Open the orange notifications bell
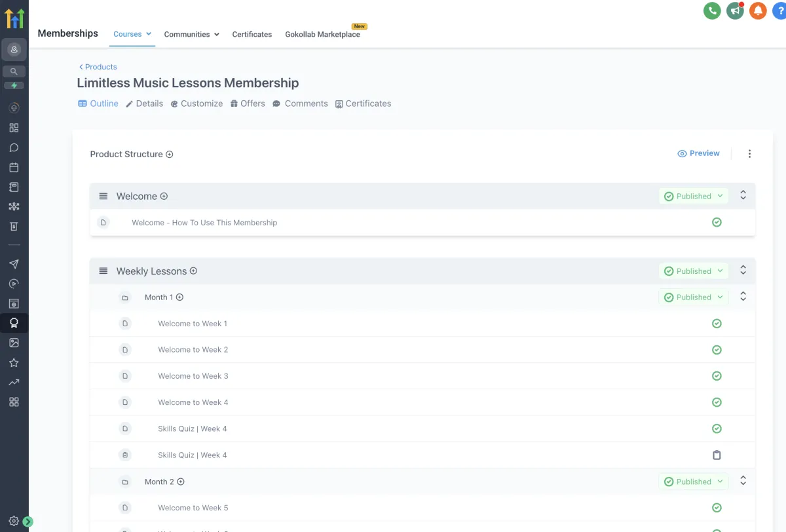This screenshot has width=786, height=532. pos(758,10)
